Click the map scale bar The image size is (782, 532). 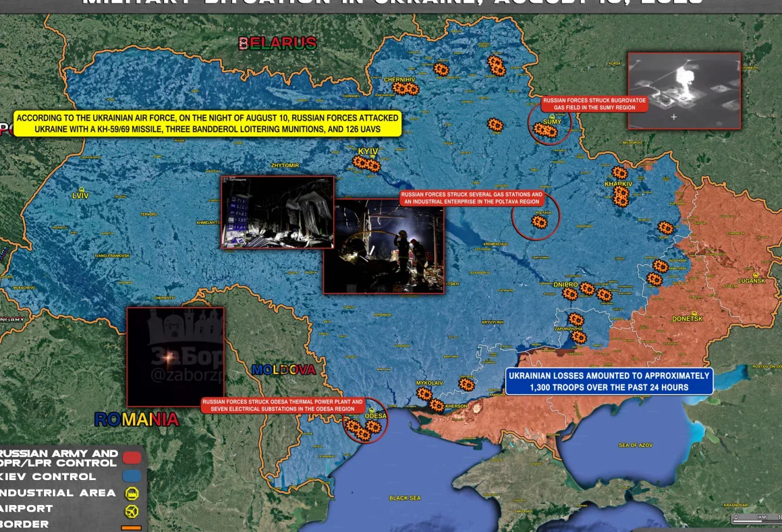(756, 518)
